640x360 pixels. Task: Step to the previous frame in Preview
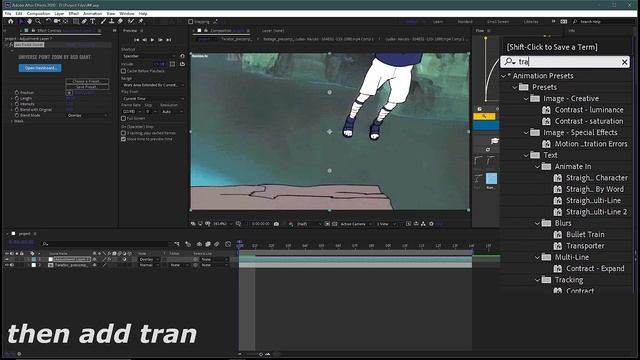tap(144, 40)
